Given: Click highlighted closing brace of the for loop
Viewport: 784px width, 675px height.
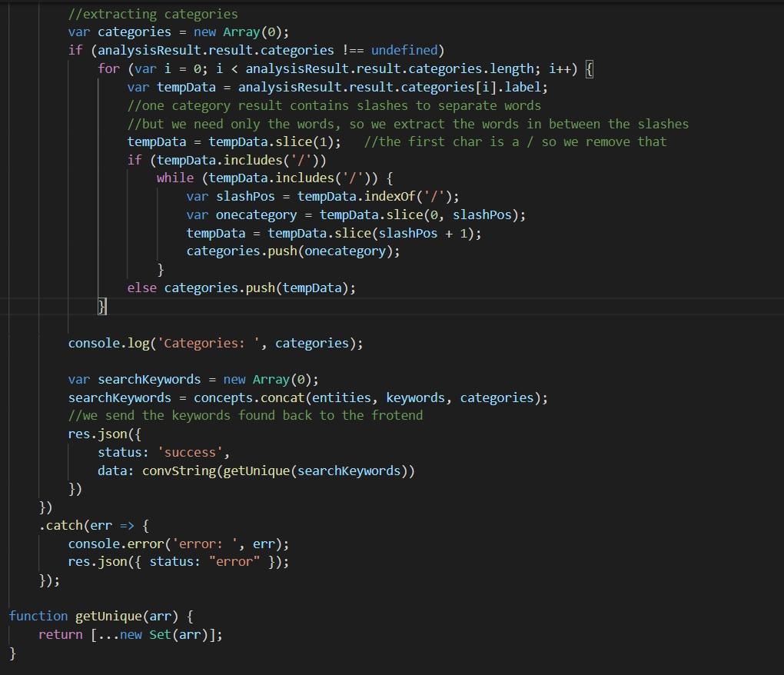Looking at the screenshot, I should point(102,306).
